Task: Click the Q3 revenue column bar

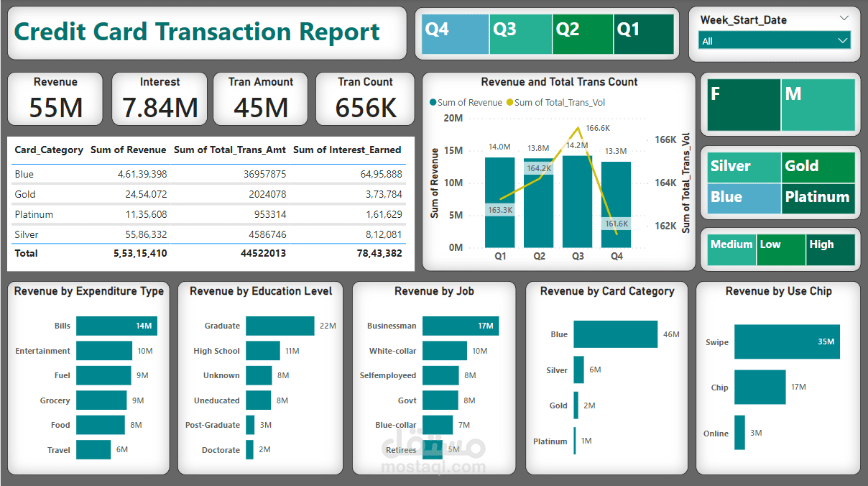Action: coord(578,201)
